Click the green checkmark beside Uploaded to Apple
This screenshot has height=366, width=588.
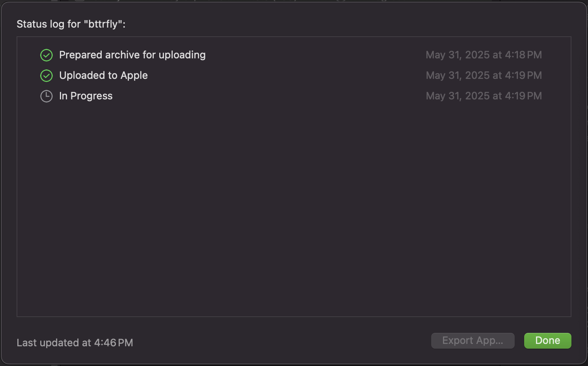tap(47, 76)
